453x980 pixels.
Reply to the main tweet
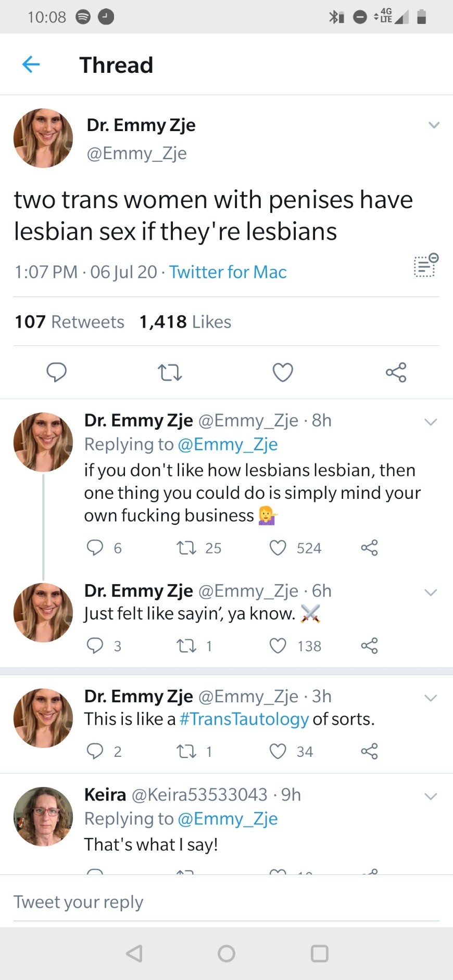coord(56,372)
